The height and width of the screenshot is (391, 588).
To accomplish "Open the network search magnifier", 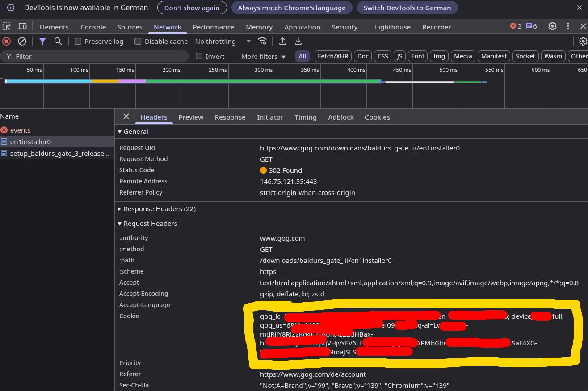I will (58, 41).
